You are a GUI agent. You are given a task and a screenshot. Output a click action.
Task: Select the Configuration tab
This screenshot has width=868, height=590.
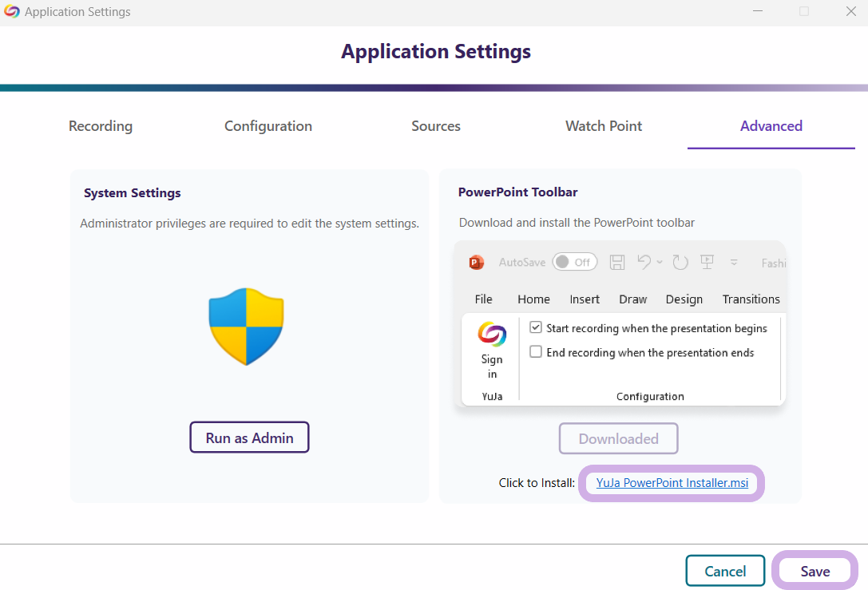[268, 126]
